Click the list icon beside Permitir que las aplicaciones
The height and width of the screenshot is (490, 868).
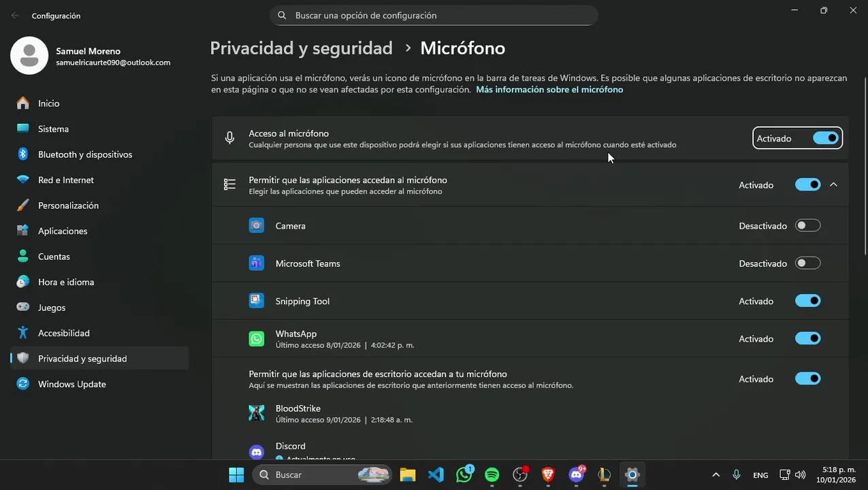coord(230,184)
